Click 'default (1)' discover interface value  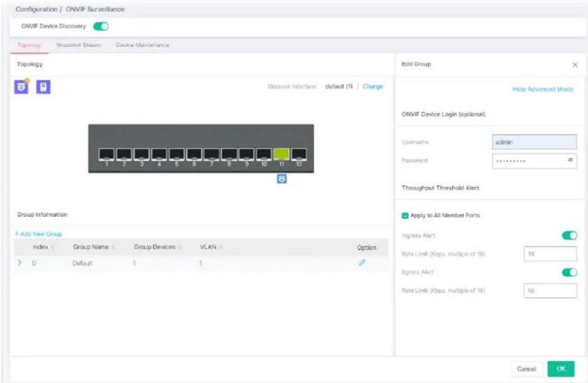click(x=339, y=86)
